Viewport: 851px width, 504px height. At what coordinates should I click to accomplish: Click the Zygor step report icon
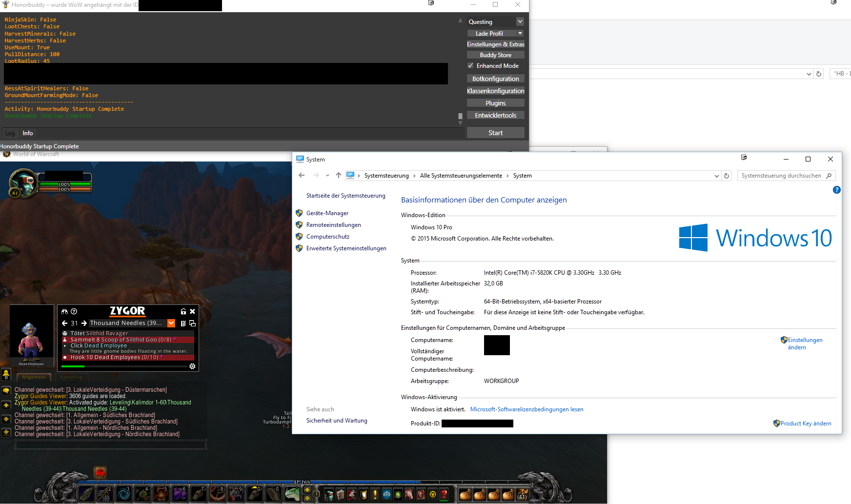tap(183, 323)
